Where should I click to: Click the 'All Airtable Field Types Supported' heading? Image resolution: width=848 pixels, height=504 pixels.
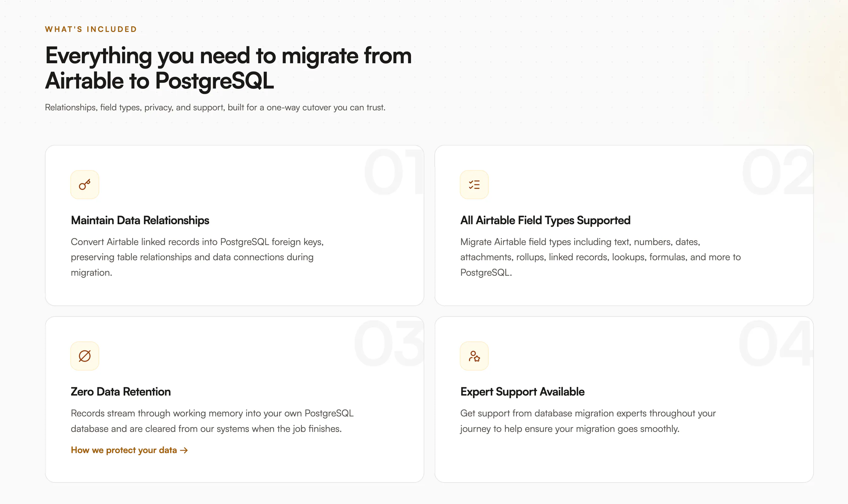545,220
